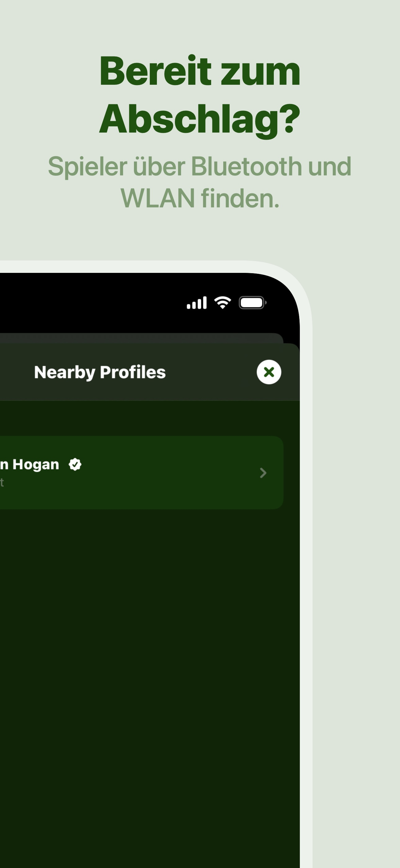This screenshot has height=868, width=400.
Task: Click the word Bereit in the headline
Action: point(155,71)
